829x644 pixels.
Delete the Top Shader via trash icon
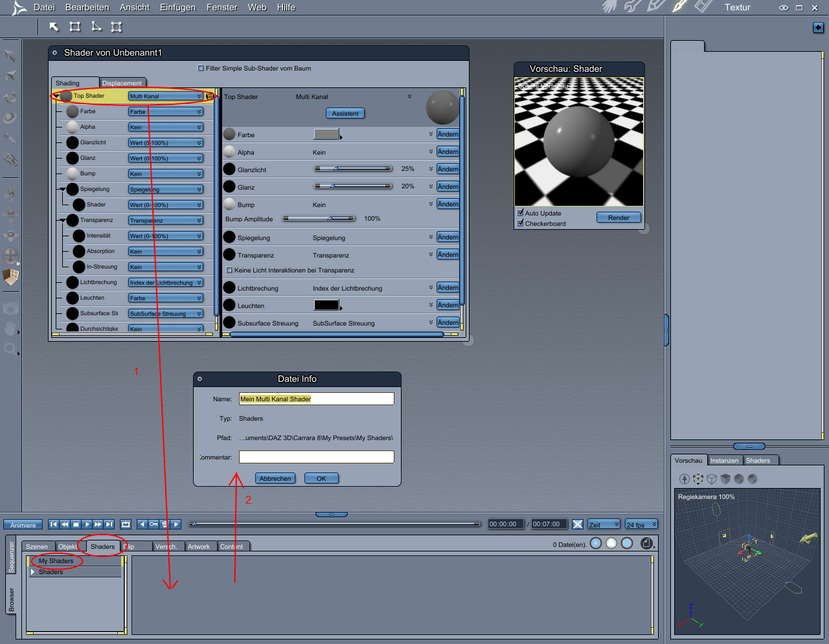[x=210, y=96]
